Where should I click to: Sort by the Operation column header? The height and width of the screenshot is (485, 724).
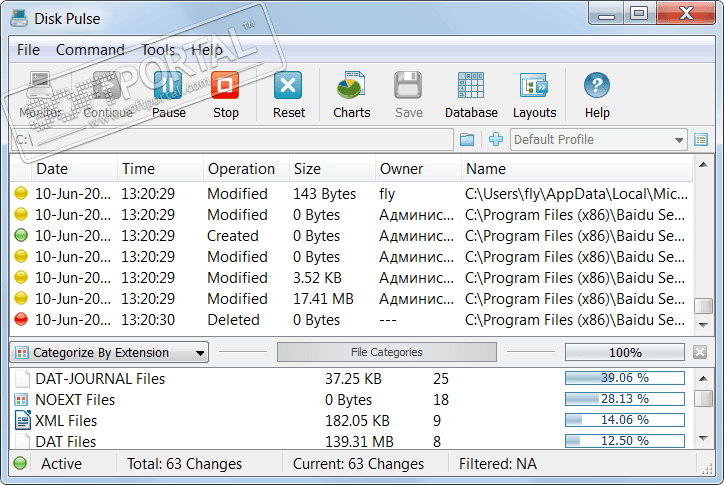click(x=246, y=169)
